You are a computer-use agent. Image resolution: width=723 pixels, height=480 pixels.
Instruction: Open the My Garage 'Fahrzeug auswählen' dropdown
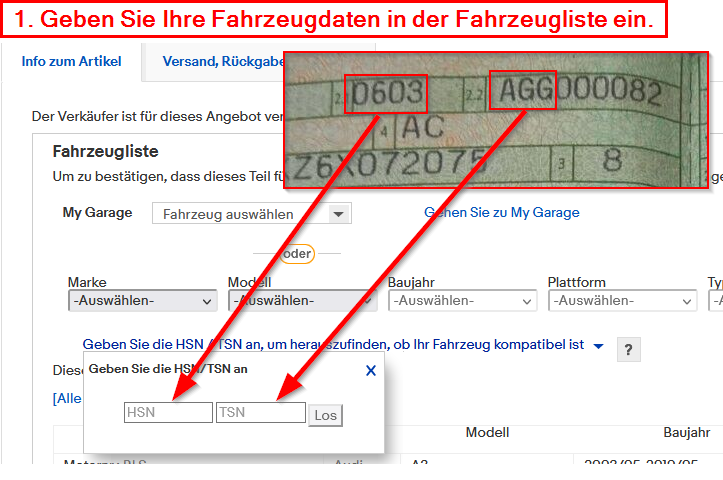pyautogui.click(x=251, y=214)
